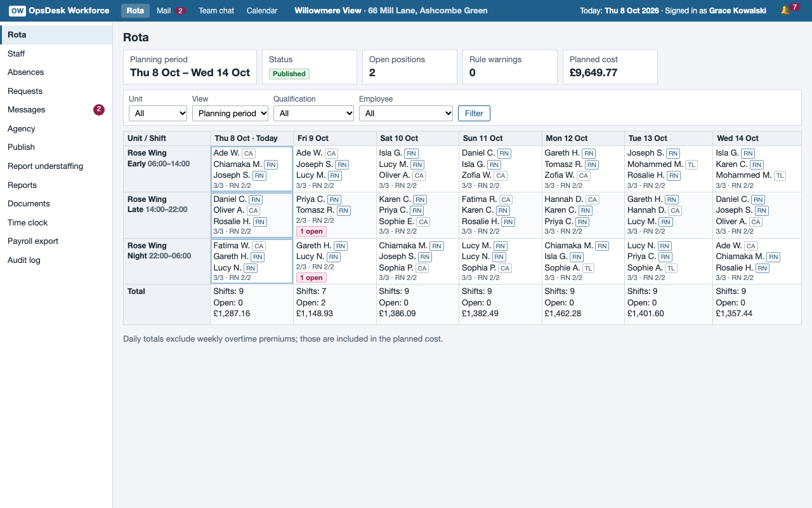The height and width of the screenshot is (508, 812).
Task: Select the Thu 8 Oct Rose Wing Early shift cell
Action: pos(252,169)
